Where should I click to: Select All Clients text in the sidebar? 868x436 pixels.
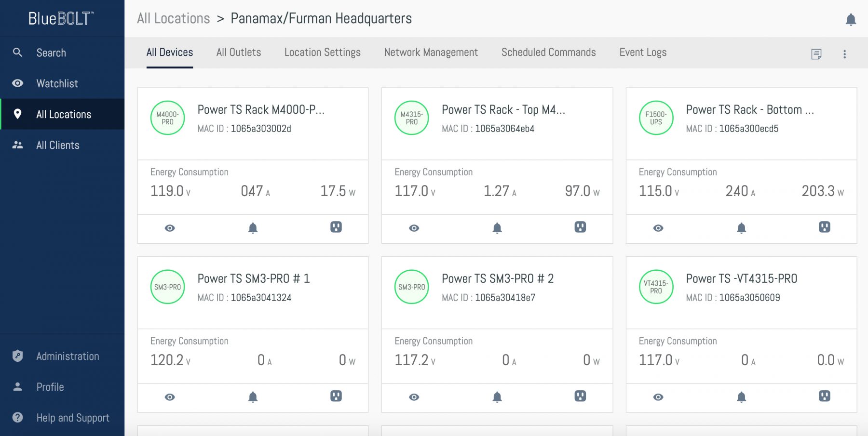click(x=58, y=145)
